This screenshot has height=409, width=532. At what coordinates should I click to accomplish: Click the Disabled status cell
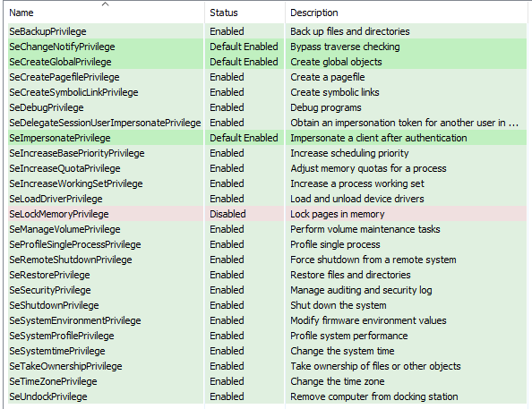[227, 214]
